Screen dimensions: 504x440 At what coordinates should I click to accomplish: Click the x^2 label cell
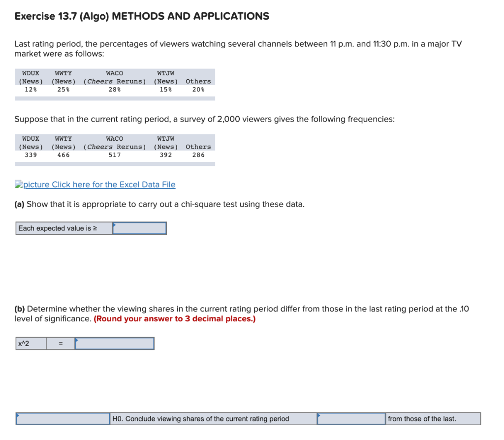point(31,343)
